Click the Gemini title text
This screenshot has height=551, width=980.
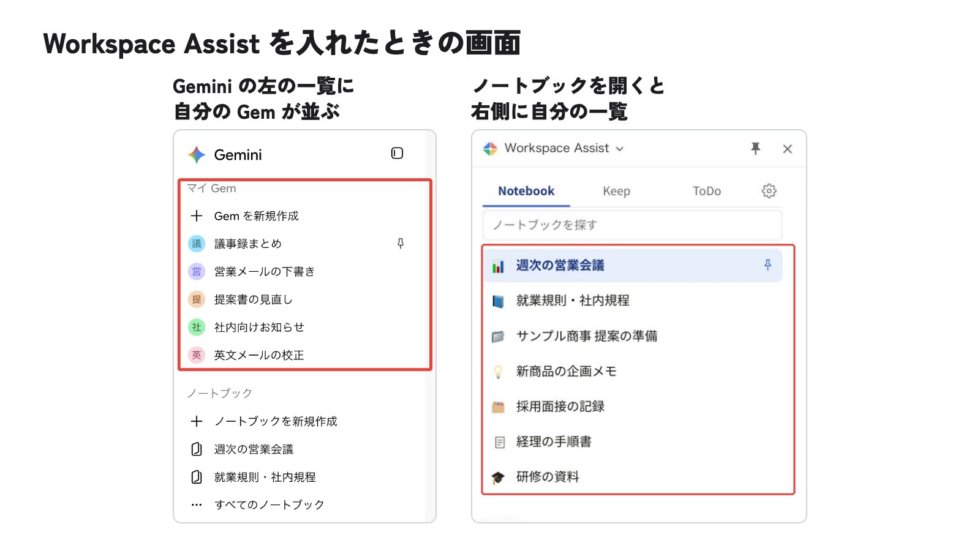238,155
